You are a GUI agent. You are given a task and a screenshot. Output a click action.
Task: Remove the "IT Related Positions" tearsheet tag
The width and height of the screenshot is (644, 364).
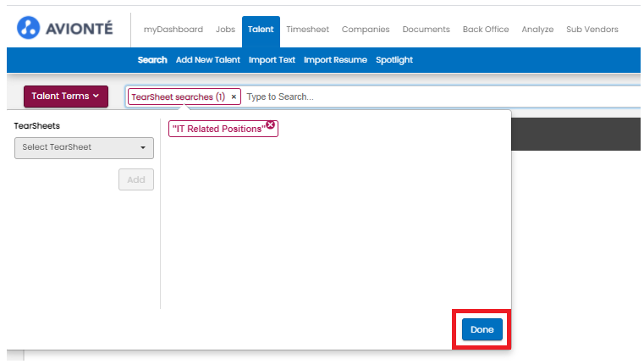270,124
